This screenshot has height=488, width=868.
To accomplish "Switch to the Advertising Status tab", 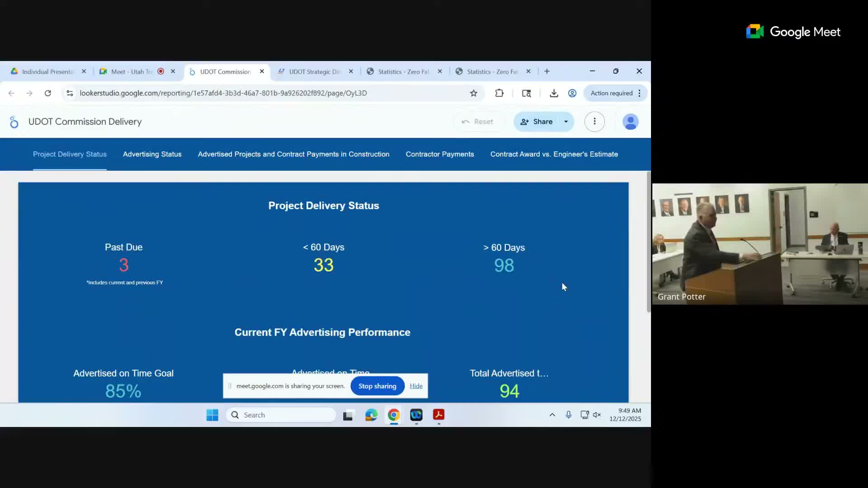I will tap(152, 154).
